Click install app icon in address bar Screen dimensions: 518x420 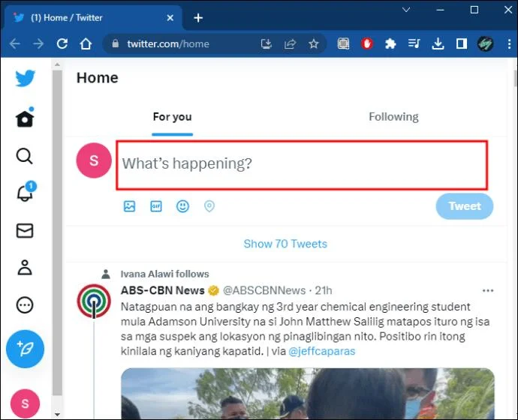267,43
